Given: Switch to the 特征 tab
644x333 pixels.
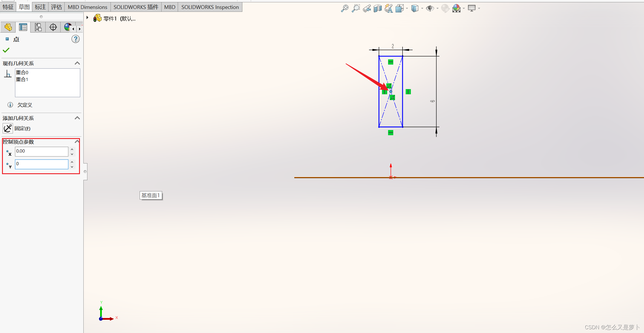Looking at the screenshot, I should point(8,7).
